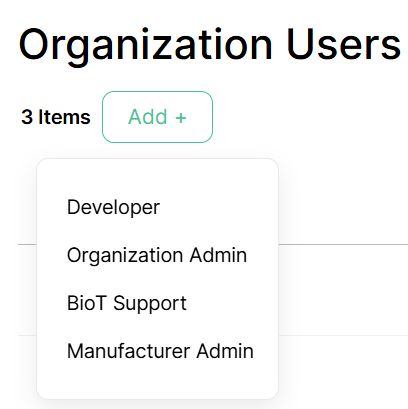Collapse the Add user-type dropdown

(157, 117)
